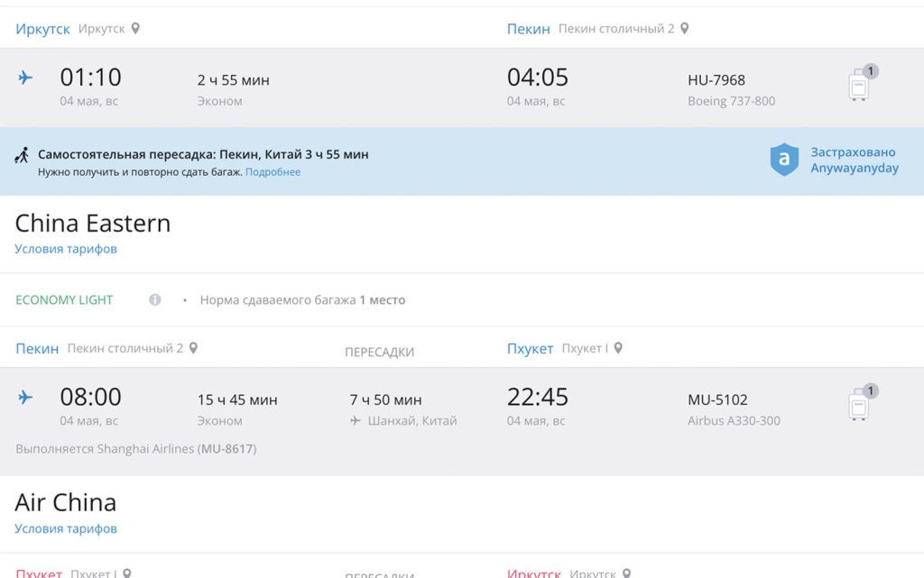Open Условия тарифов under Air China
This screenshot has height=578, width=924.
point(66,528)
